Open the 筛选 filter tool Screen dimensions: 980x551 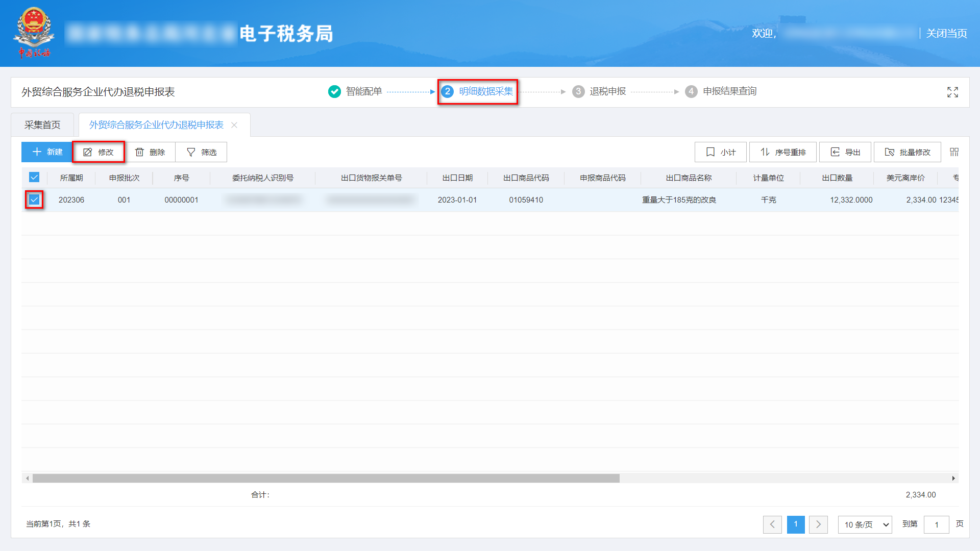tap(201, 152)
